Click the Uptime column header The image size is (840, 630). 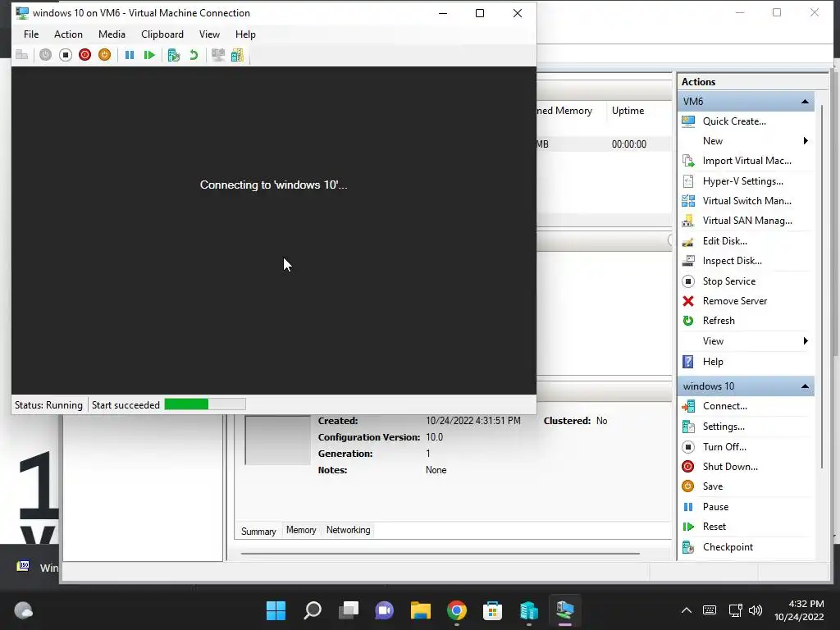point(628,111)
